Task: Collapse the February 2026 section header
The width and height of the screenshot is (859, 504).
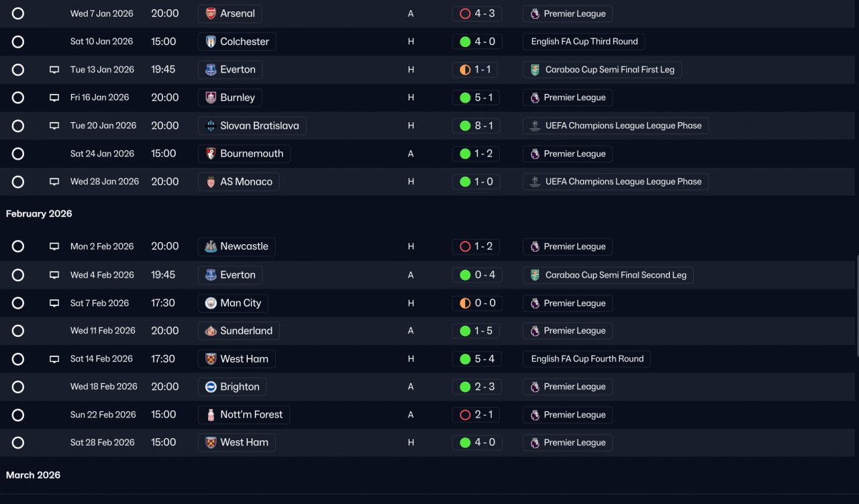Action: [39, 213]
